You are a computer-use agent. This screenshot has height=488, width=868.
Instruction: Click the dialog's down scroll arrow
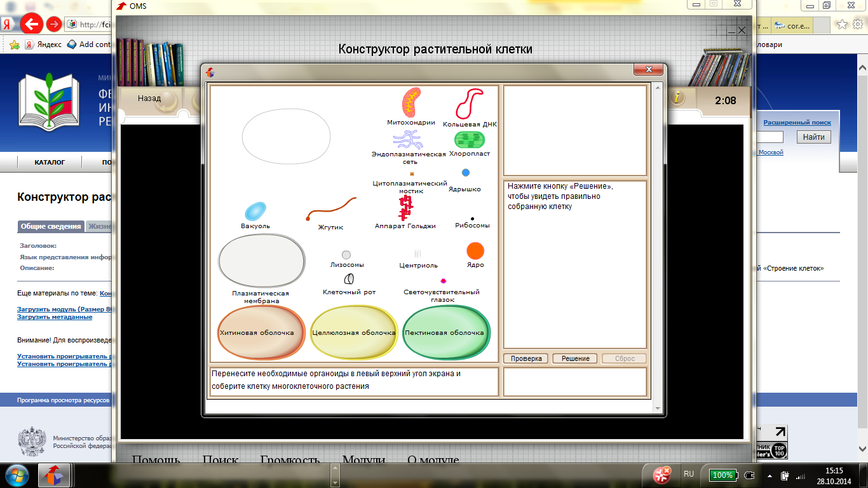tap(658, 409)
